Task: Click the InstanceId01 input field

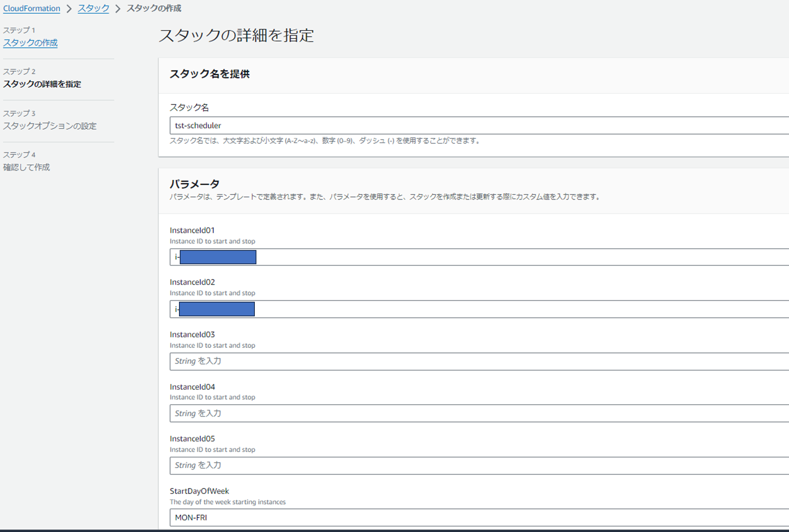Action: coord(514,257)
